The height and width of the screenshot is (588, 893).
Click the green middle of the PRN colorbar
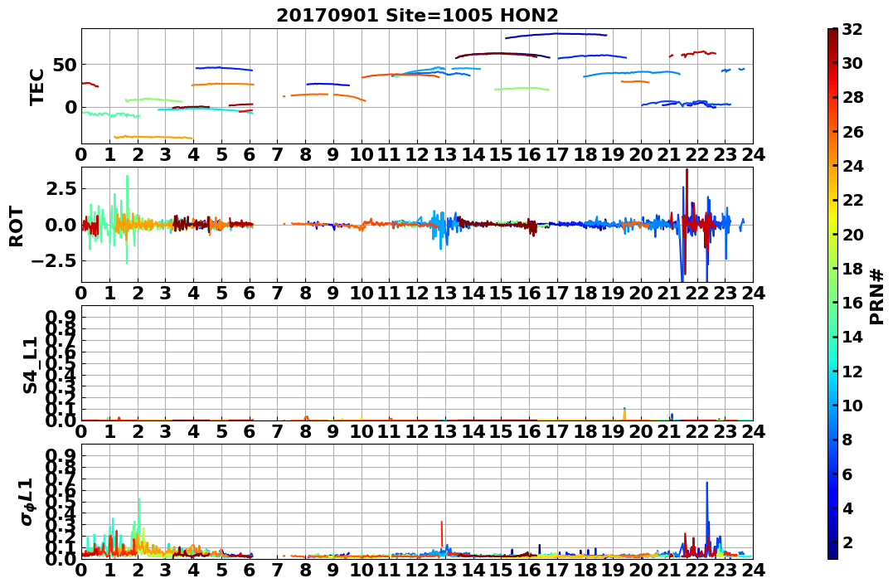[832, 294]
